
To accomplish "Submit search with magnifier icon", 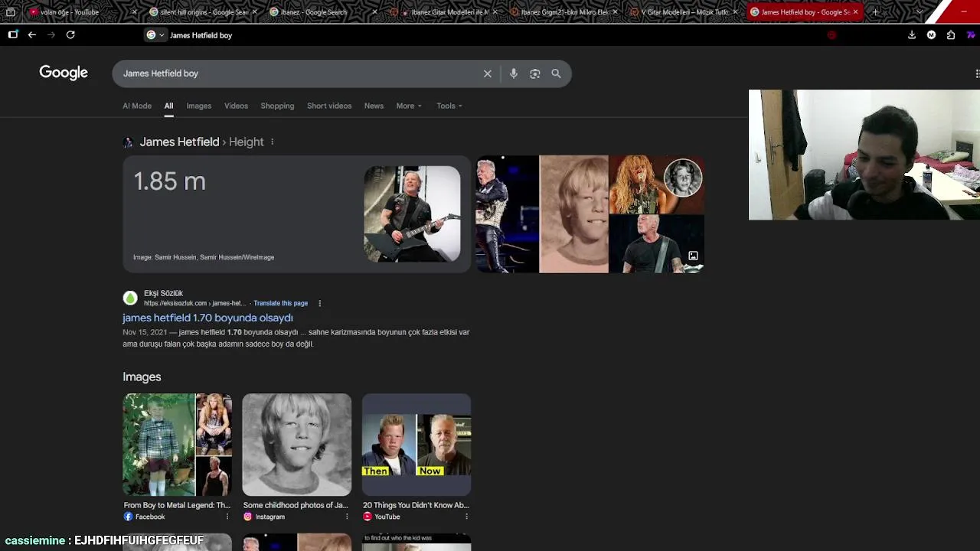I will (x=557, y=73).
